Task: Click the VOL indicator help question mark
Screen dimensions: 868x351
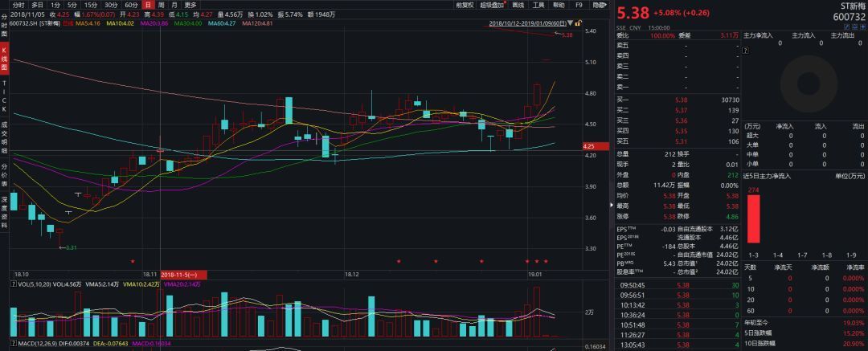Action: click(13, 284)
